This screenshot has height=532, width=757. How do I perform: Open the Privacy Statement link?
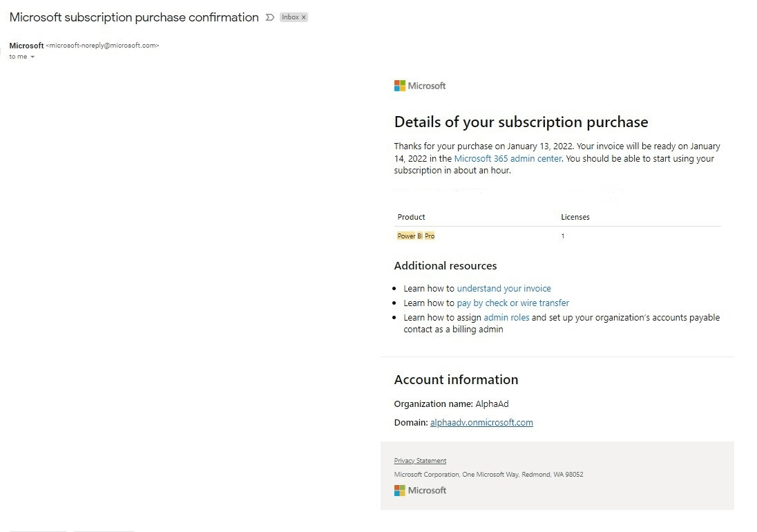pyautogui.click(x=420, y=461)
